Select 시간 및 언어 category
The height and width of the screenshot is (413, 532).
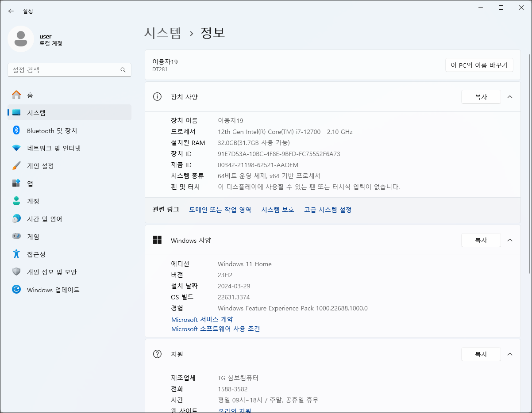pos(69,219)
